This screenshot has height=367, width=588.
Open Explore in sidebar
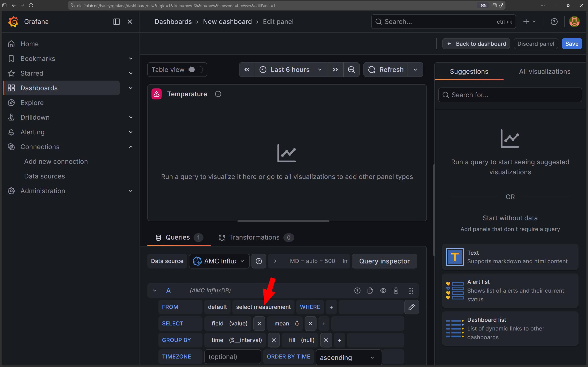[x=32, y=103]
